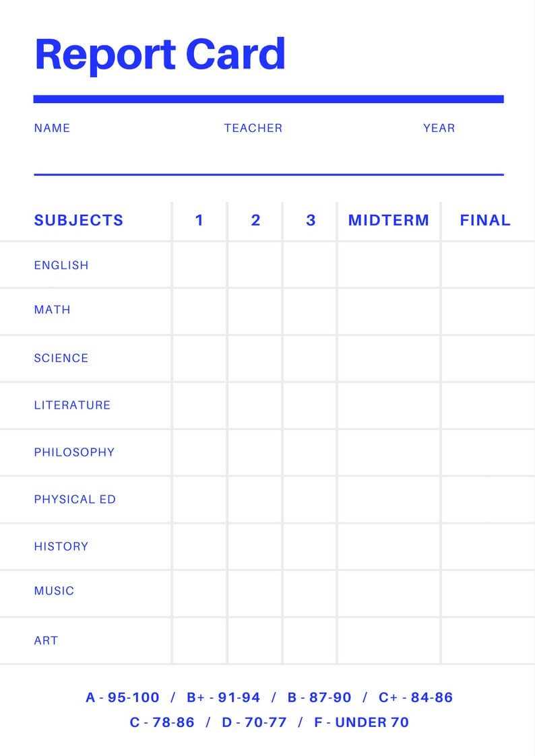Screen dimensions: 535x756
Task: Select the FINAL column header
Action: (x=485, y=220)
